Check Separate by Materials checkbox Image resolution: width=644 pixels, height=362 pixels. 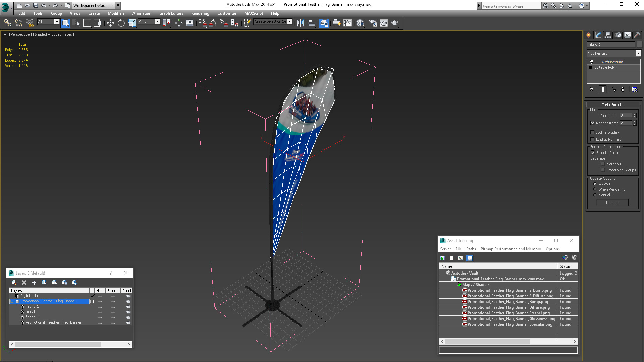tap(603, 164)
